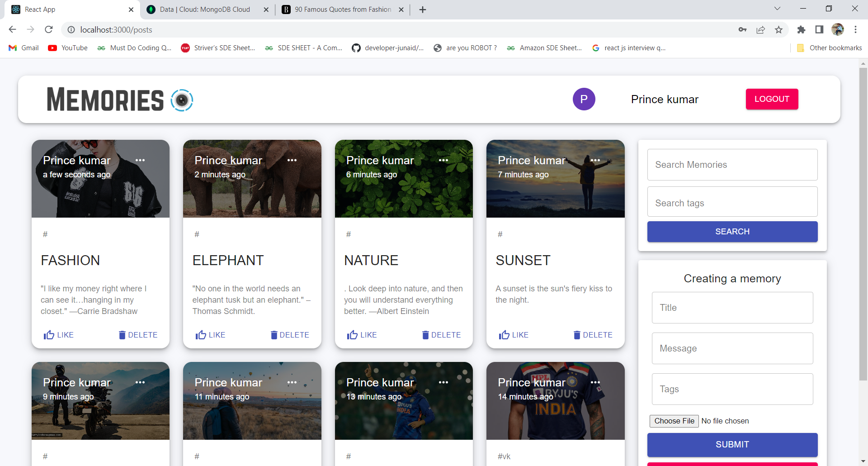Open the browser tab search chevron
The image size is (868, 466).
(778, 8)
